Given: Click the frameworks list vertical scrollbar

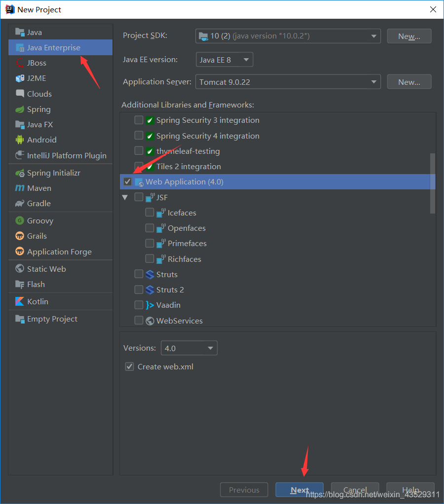Looking at the screenshot, I should pyautogui.click(x=433, y=183).
